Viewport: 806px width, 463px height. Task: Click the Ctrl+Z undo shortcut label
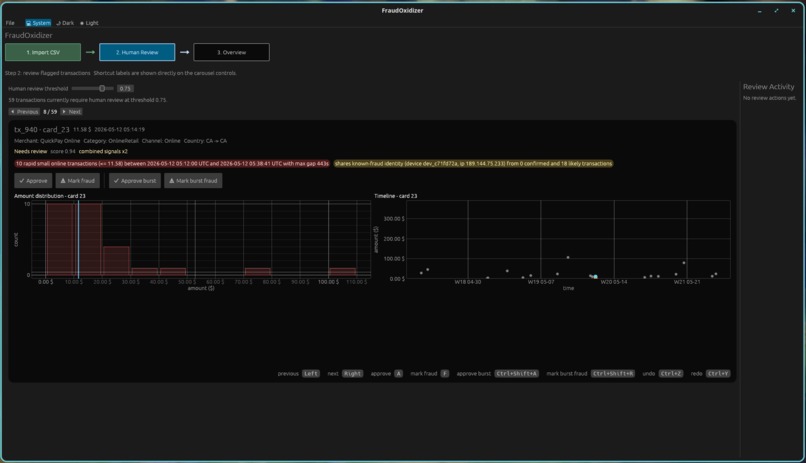671,374
